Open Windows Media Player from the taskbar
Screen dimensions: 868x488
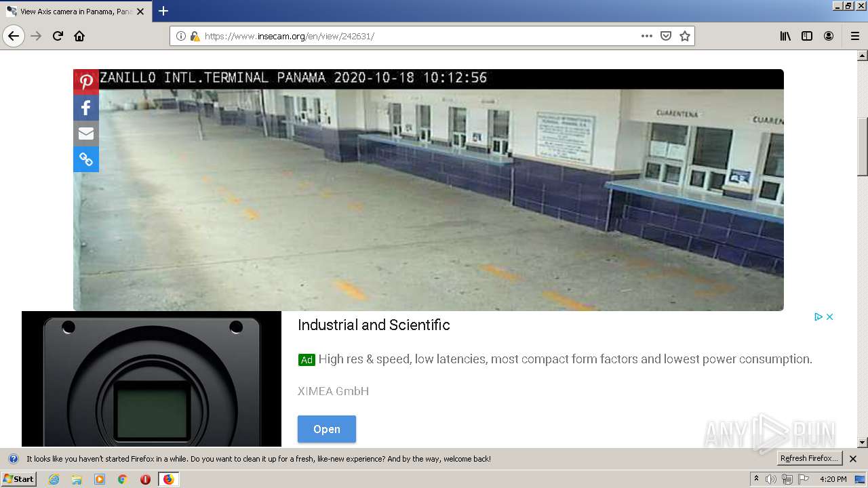pos(100,479)
